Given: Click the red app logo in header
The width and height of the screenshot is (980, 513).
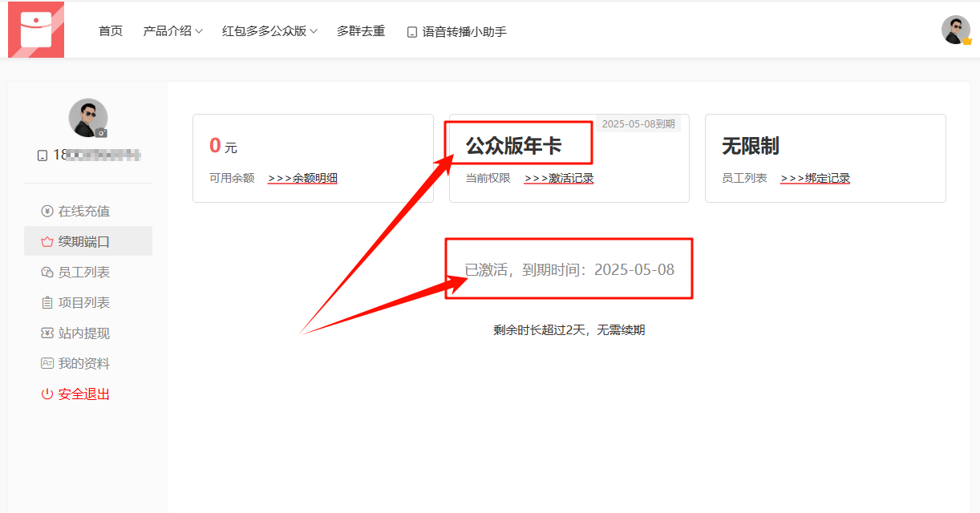Looking at the screenshot, I should tap(36, 30).
